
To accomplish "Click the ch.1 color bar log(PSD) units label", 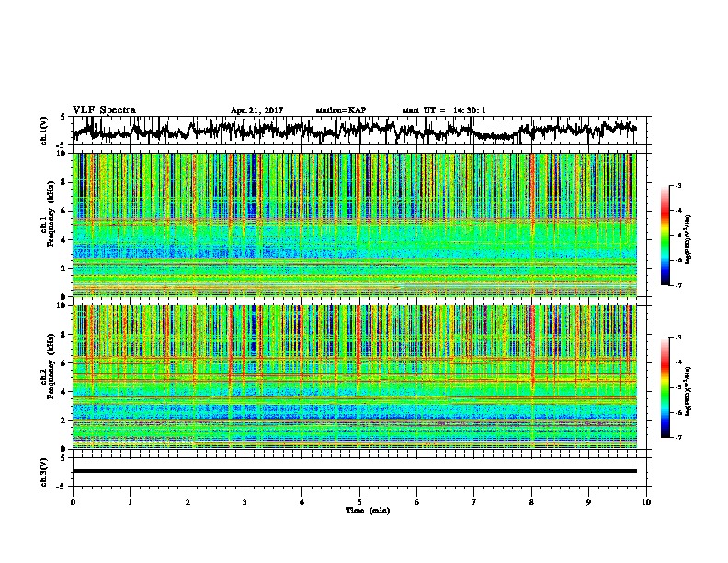I will tap(688, 240).
